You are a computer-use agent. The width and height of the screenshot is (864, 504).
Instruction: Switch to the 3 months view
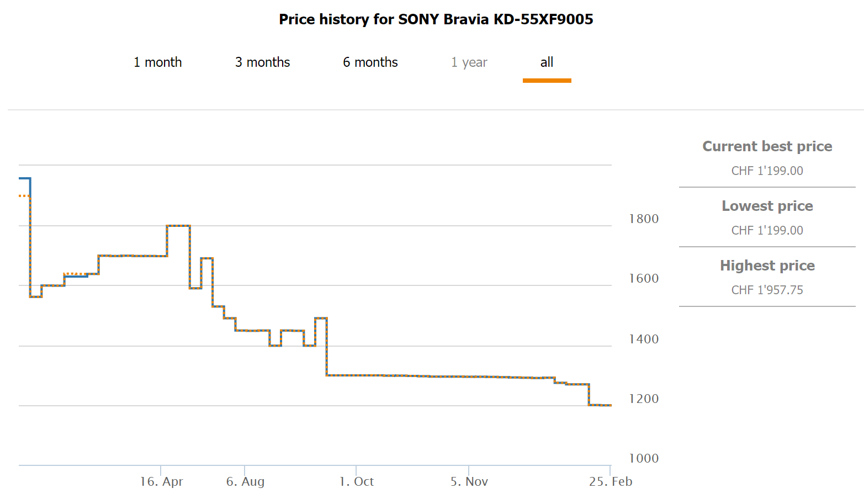click(x=262, y=62)
